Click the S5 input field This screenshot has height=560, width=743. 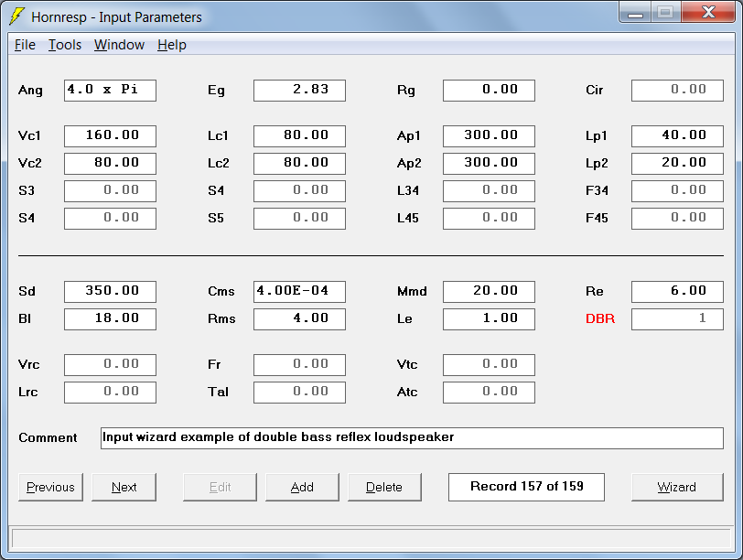tap(299, 219)
